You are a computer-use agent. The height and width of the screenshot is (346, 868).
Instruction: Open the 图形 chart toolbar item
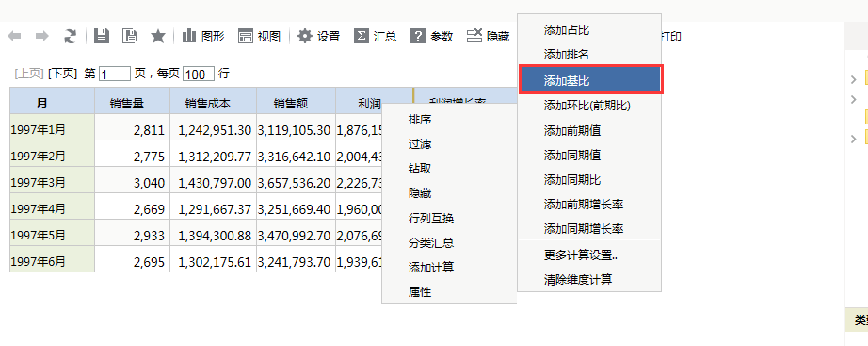203,37
